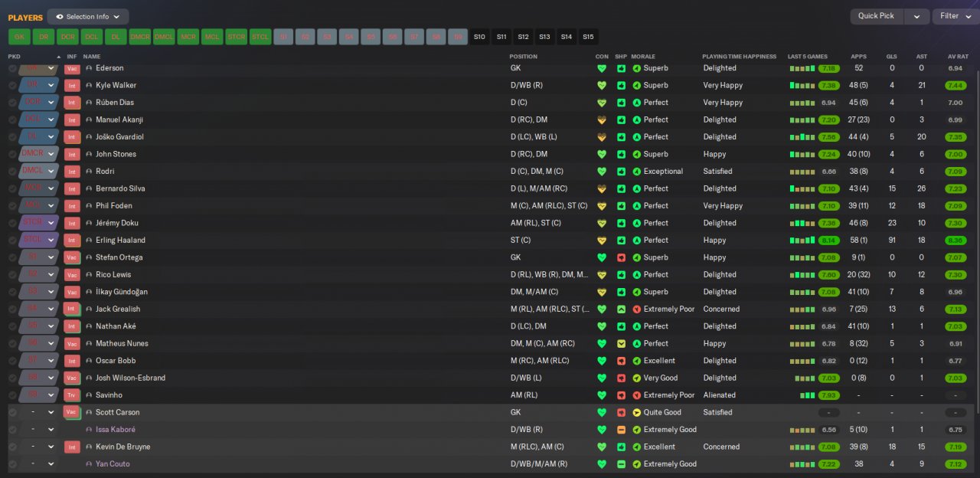Click Scott Carson's Quite Good morale icon
Image resolution: width=980 pixels, height=478 pixels.
[x=637, y=413]
